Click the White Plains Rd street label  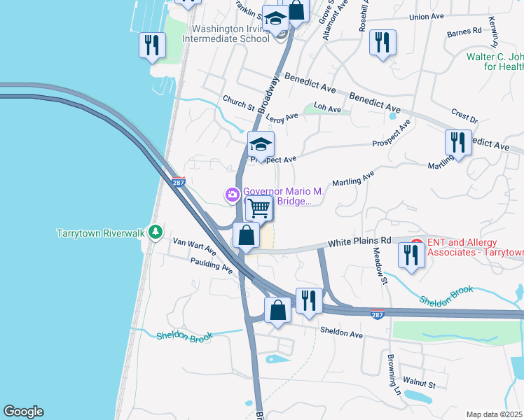pos(359,242)
